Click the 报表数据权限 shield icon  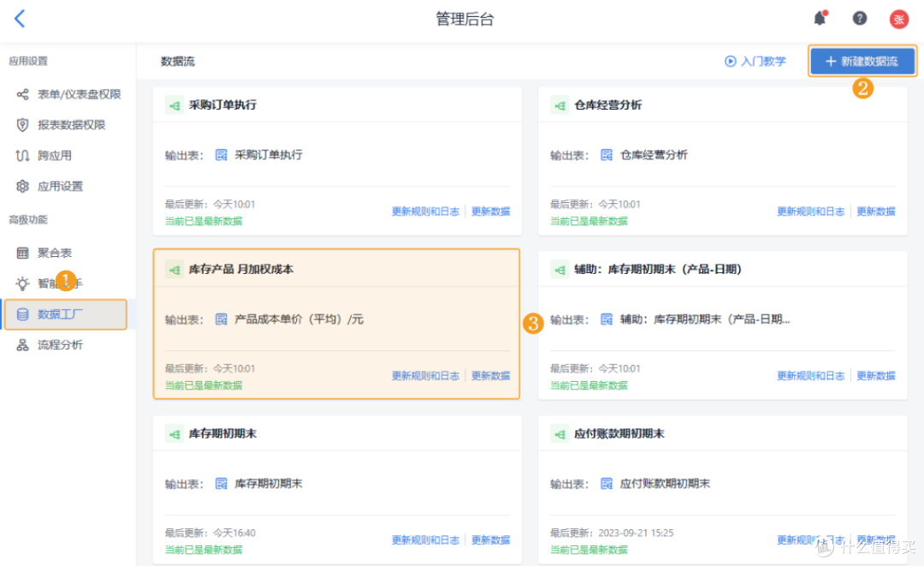[22, 125]
